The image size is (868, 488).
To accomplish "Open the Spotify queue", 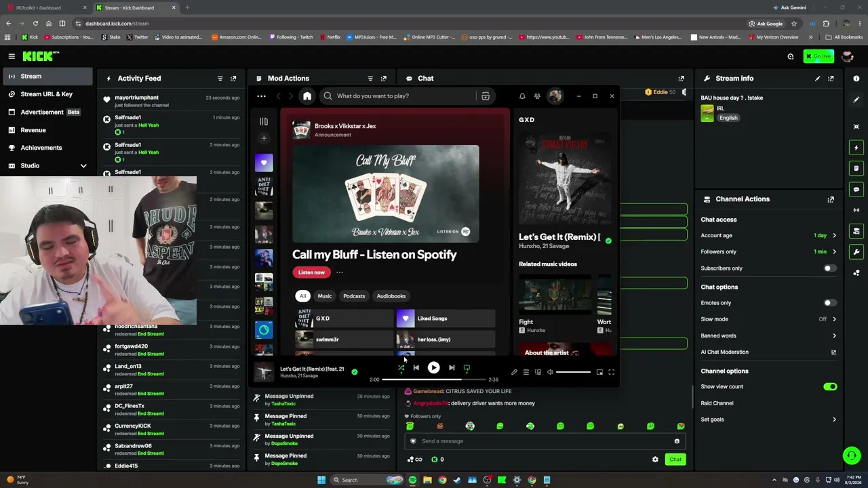I will 526,372.
